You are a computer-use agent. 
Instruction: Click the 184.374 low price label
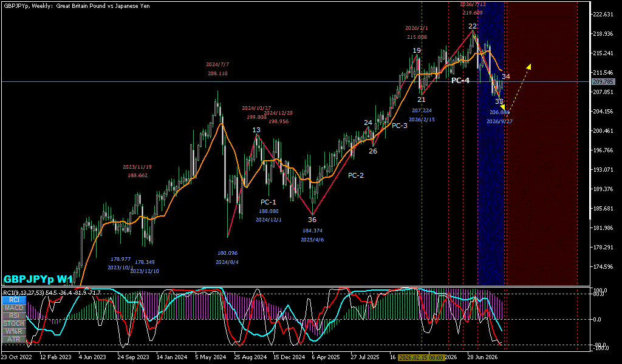[312, 231]
